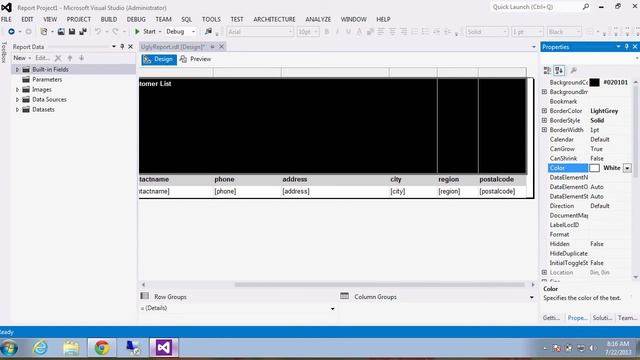Click the Find in Files toolbar icon

click(209, 31)
